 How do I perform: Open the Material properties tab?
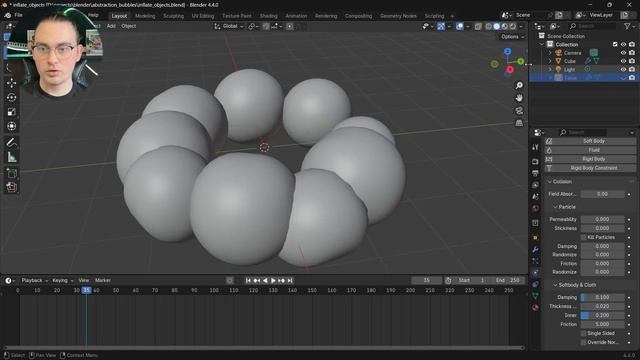(x=536, y=307)
